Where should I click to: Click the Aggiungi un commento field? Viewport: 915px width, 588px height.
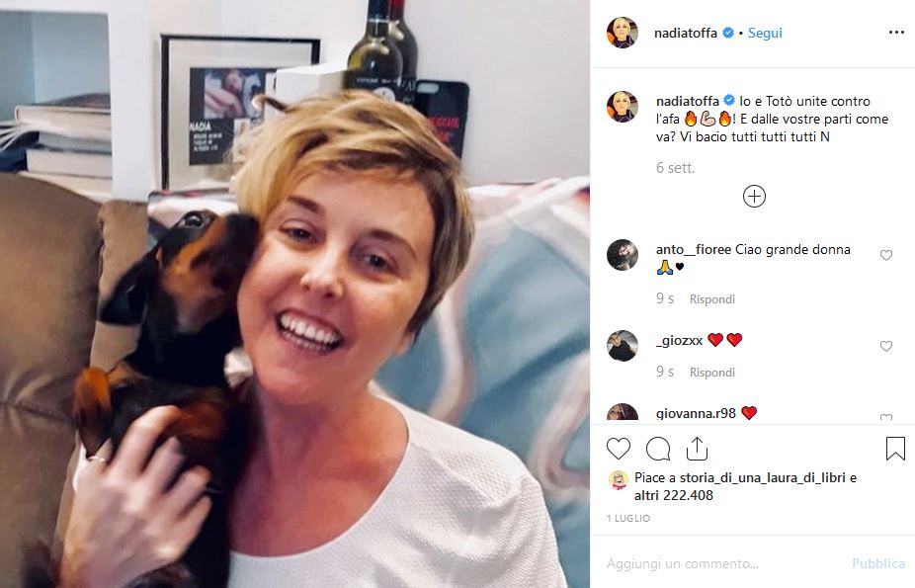723,563
